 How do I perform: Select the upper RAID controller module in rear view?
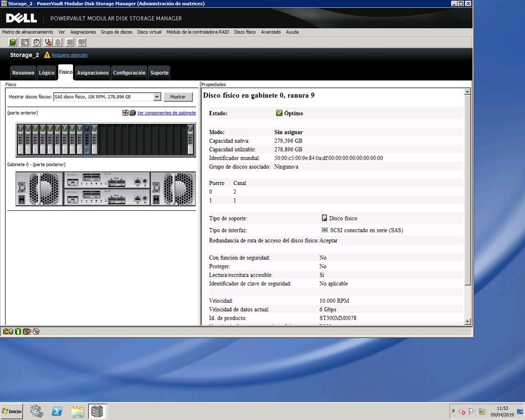107,180
